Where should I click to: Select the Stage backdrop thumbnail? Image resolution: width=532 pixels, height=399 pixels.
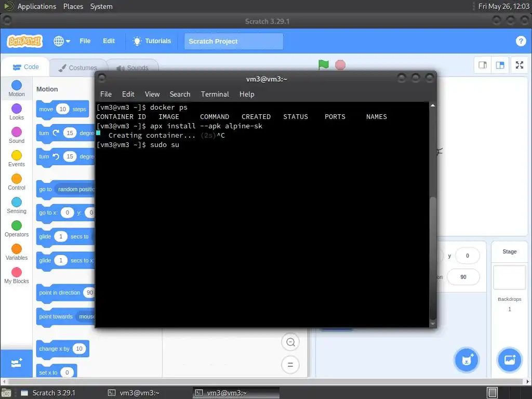pos(509,277)
